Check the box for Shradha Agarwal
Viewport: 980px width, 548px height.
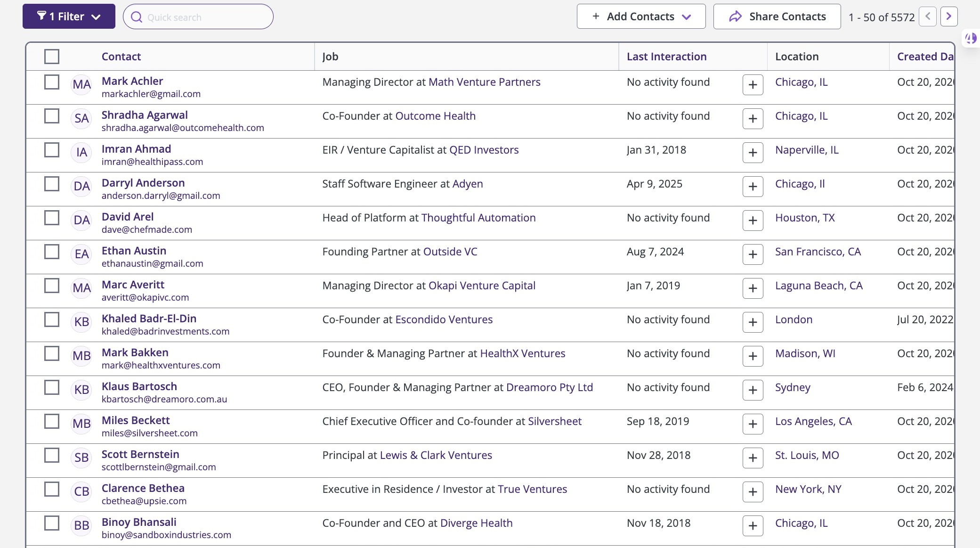click(x=52, y=116)
